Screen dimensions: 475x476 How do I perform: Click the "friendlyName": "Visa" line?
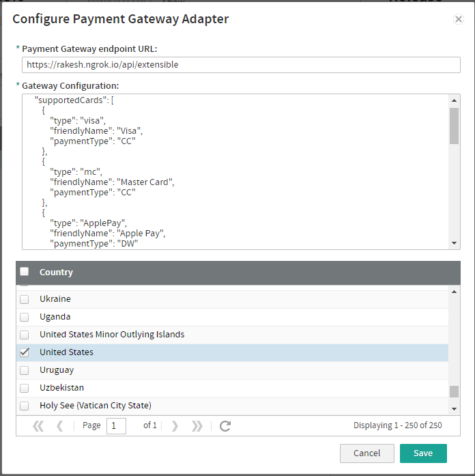coord(96,131)
